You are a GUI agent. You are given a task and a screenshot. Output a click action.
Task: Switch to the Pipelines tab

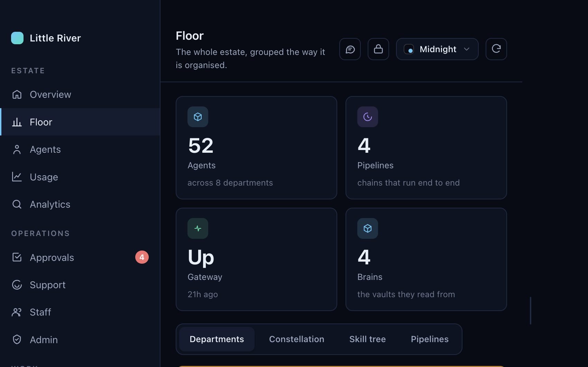pos(430,339)
